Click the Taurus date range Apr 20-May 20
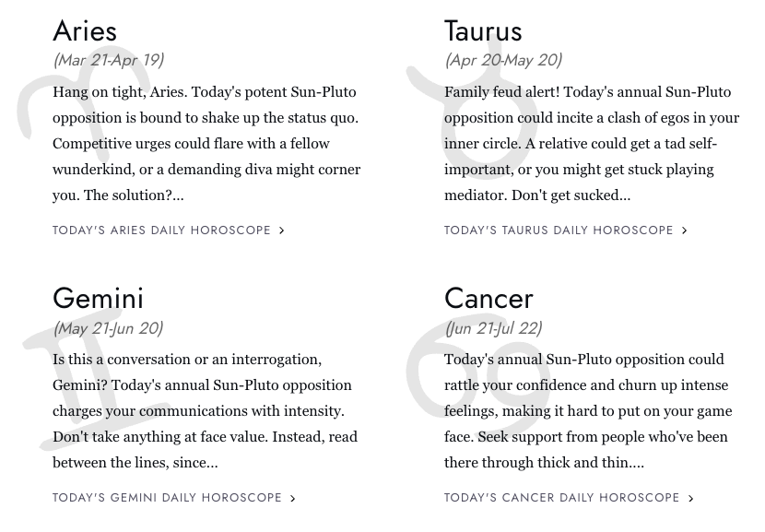 click(503, 60)
